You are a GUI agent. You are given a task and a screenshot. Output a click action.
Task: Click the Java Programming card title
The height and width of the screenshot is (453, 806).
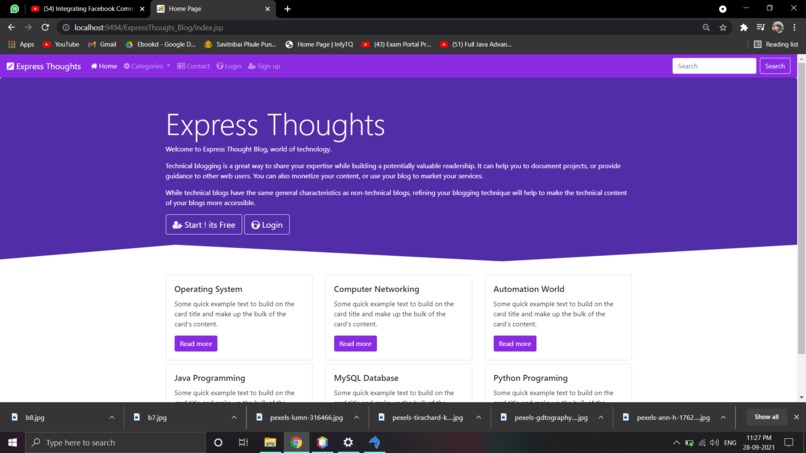tap(210, 378)
